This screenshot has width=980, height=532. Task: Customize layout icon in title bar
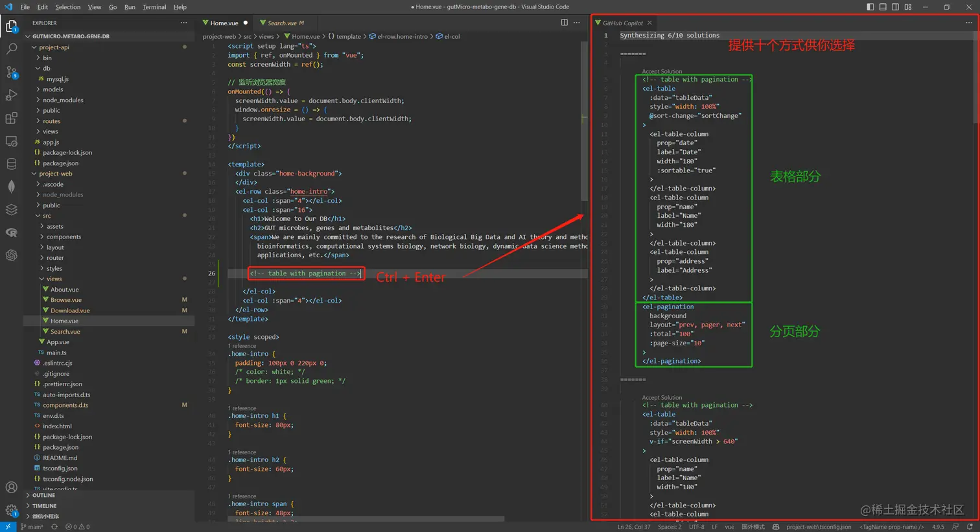pyautogui.click(x=908, y=7)
